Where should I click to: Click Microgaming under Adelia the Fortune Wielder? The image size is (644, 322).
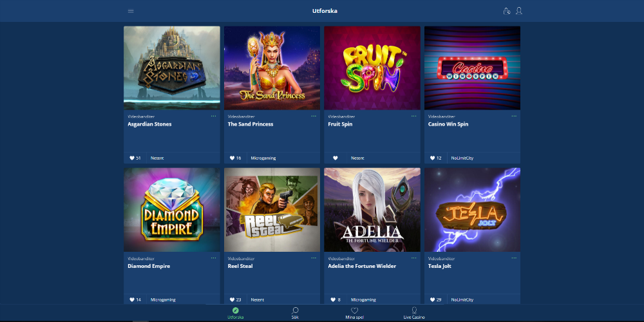click(363, 300)
